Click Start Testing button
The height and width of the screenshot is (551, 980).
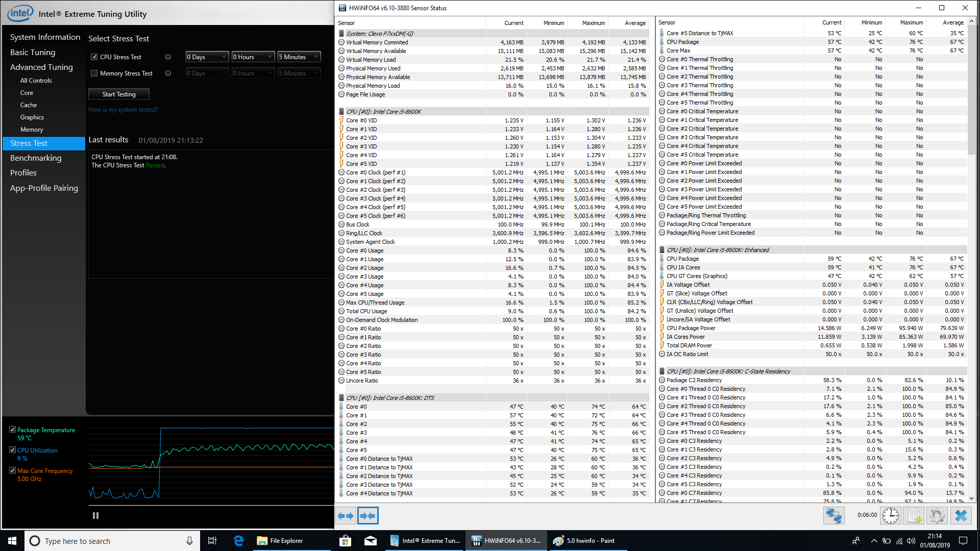(x=119, y=94)
